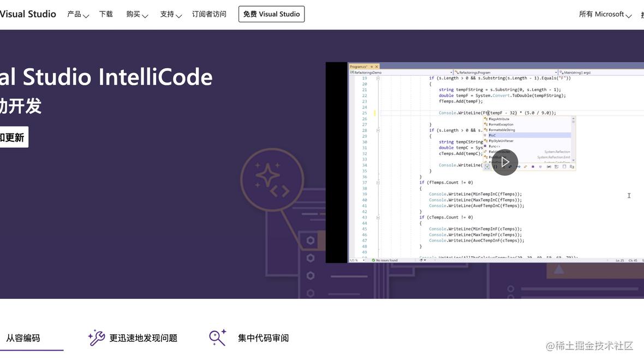Toggle the Methods filter in the completion popup
The height and width of the screenshot is (362, 644).
533,167
